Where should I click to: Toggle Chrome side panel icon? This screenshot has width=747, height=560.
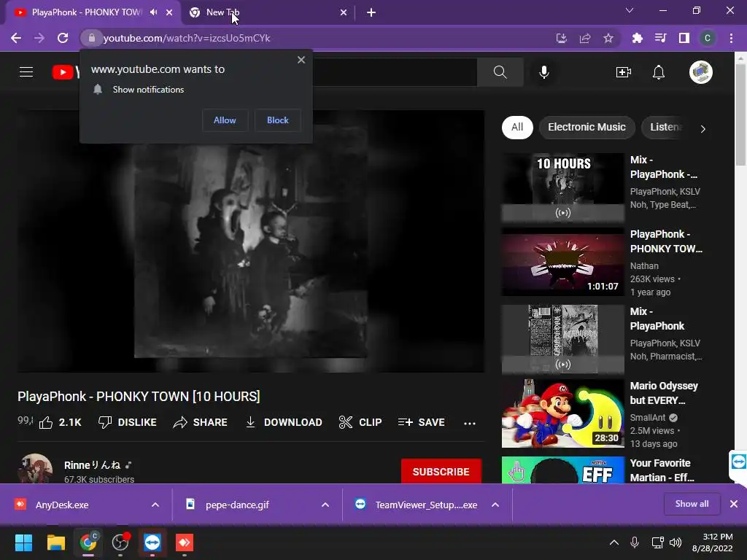[x=684, y=38]
